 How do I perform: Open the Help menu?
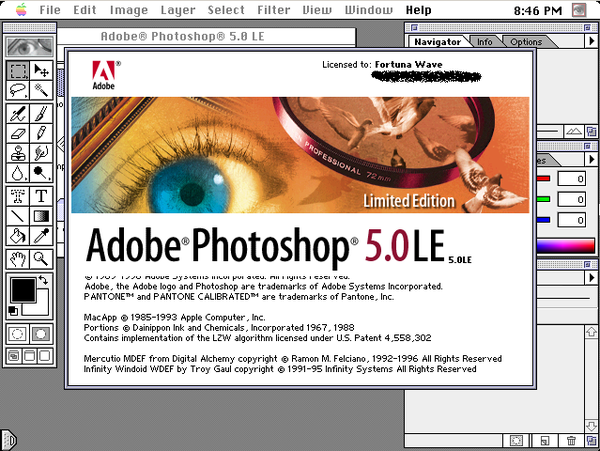click(418, 10)
